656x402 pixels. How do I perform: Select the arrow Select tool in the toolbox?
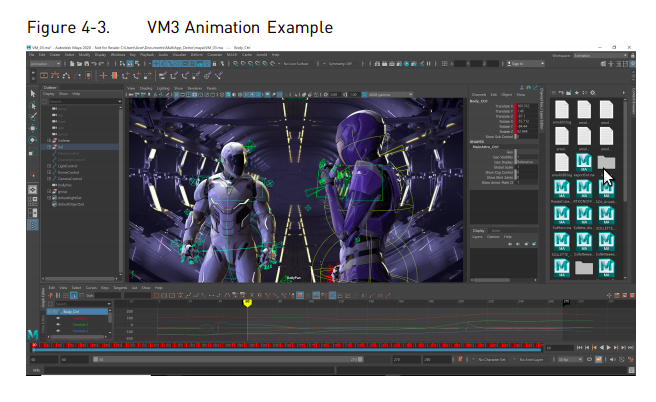(x=33, y=93)
